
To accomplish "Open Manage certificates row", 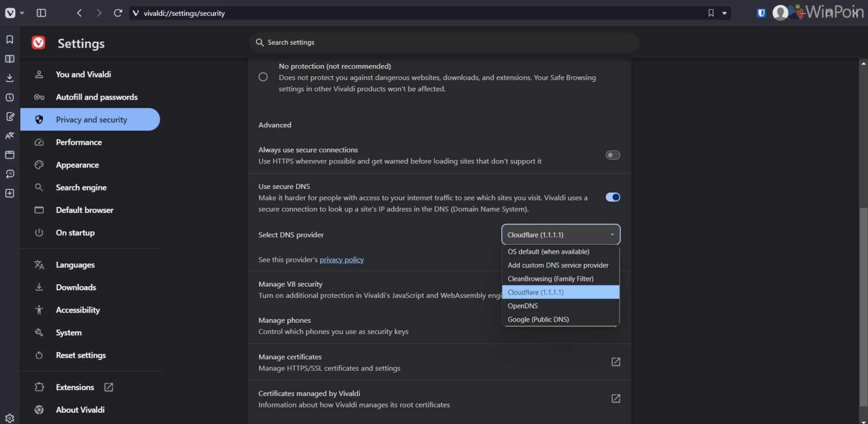I will pos(440,362).
